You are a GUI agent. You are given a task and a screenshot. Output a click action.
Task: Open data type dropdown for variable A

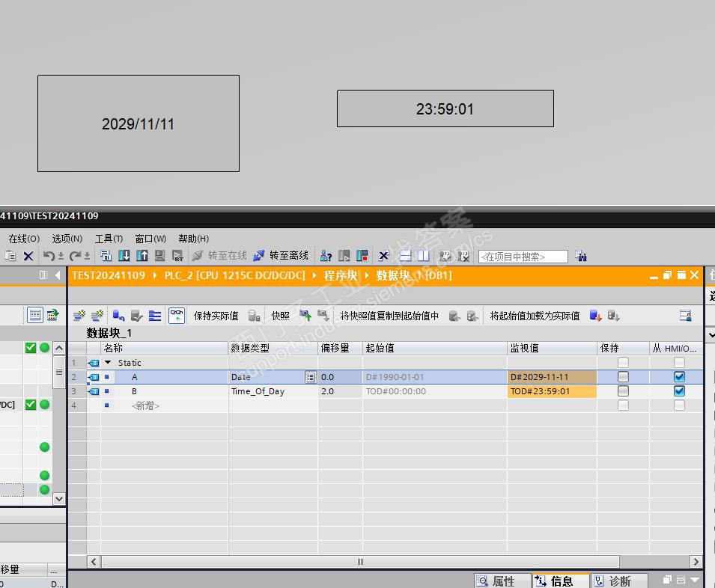(x=311, y=377)
